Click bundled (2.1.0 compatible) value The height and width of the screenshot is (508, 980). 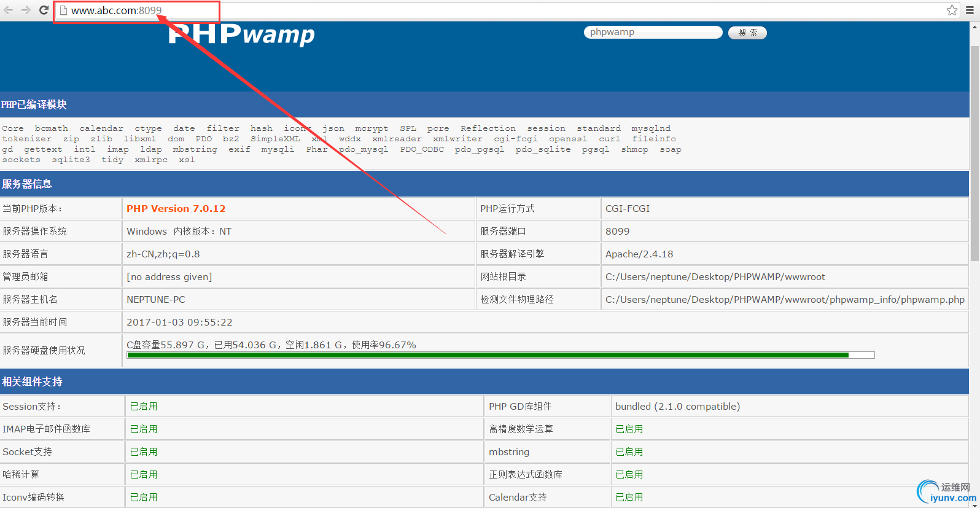tap(678, 406)
